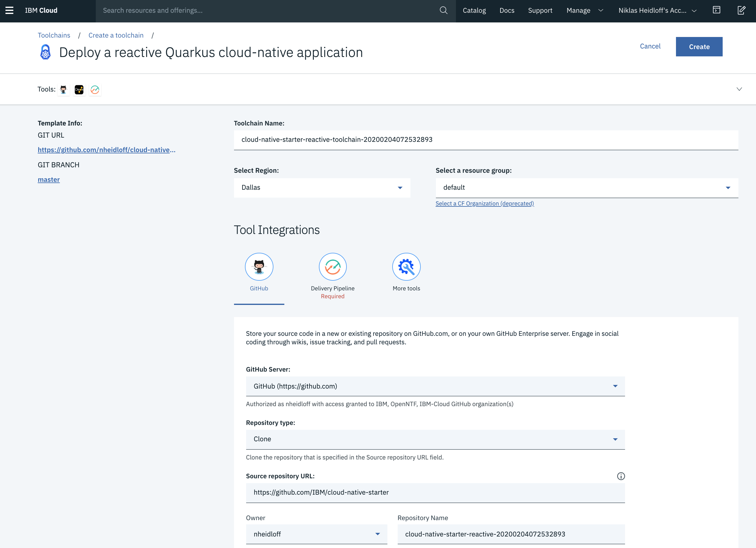Viewport: 756px width, 548px height.
Task: Click the Source repository URL info icon
Action: coord(621,476)
